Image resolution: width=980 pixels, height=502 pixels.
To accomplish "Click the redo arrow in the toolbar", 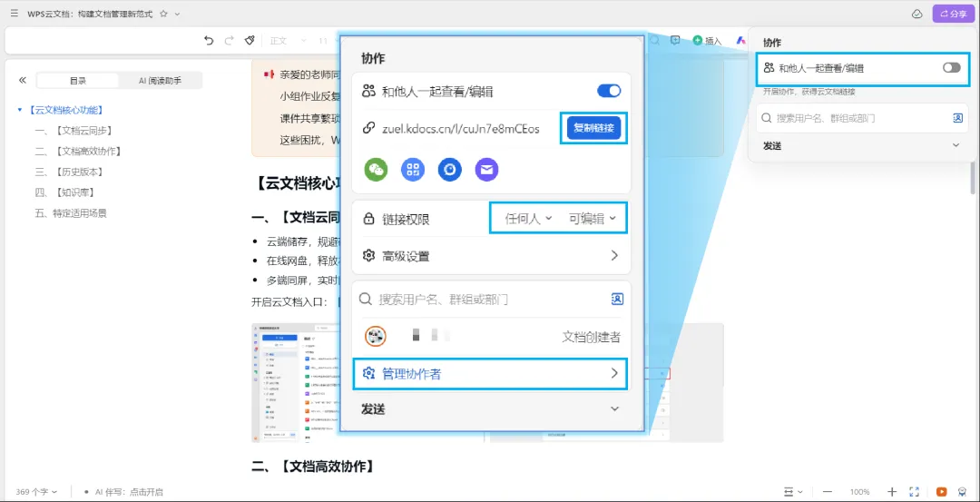I will (x=229, y=41).
